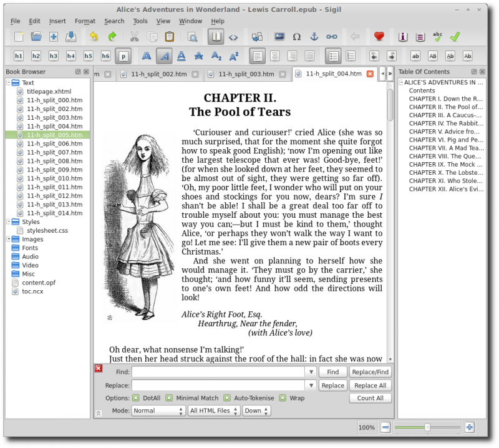Toggle the Auto-Tokenise checkbox
499x448 pixels.
click(227, 398)
